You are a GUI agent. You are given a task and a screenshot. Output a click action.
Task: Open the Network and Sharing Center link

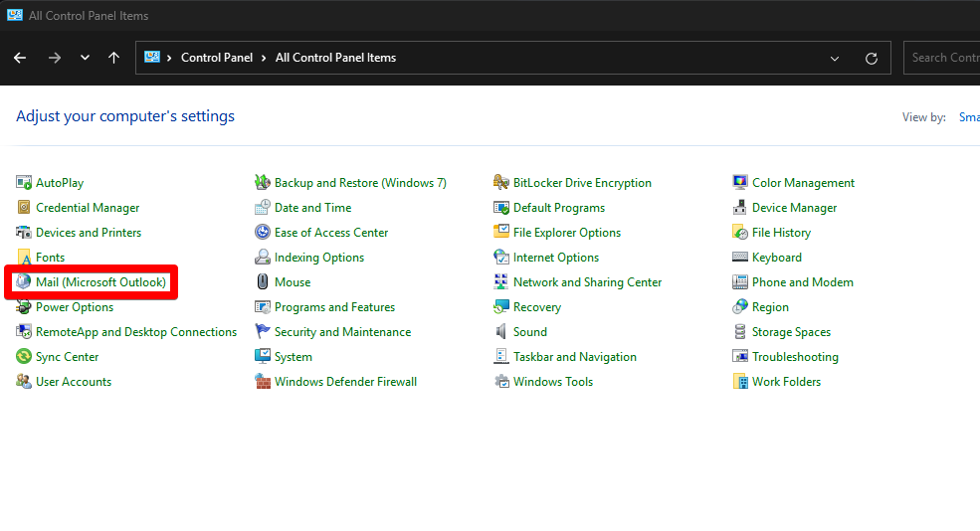coord(587,282)
